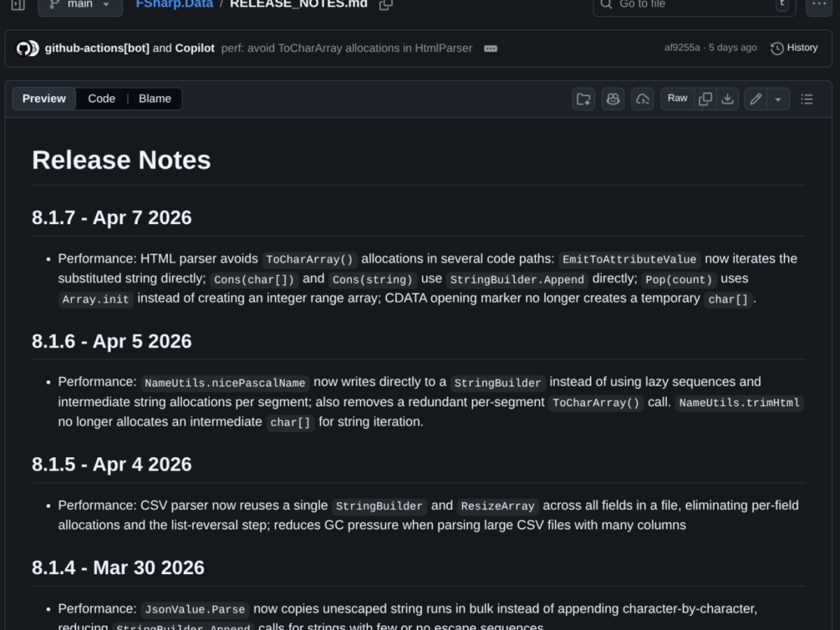Click the github-actions bot avatar
Viewport: 840px width, 630px height.
[x=27, y=48]
